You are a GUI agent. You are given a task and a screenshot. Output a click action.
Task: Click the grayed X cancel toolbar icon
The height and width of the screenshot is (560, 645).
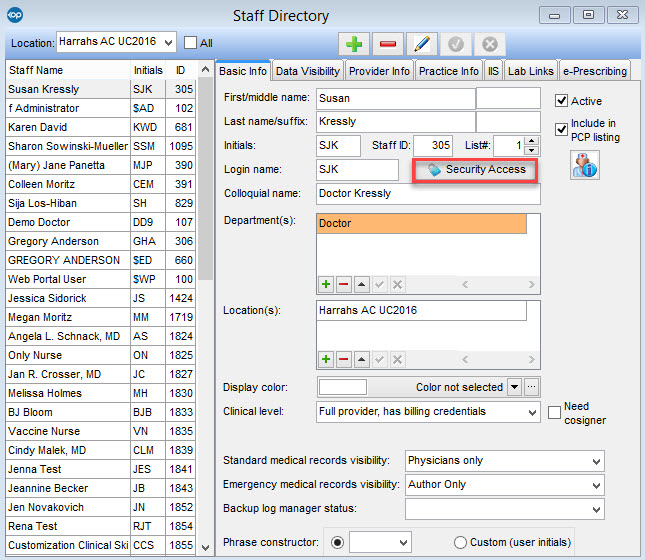pos(490,44)
